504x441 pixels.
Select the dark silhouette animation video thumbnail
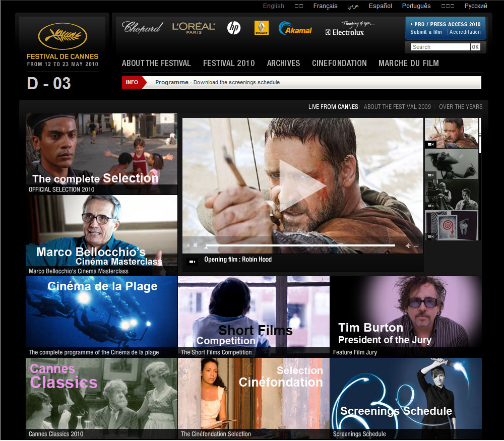tap(451, 164)
